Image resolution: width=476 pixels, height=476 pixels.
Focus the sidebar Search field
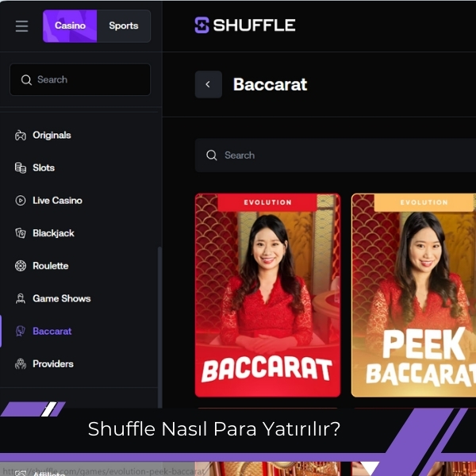click(x=80, y=79)
